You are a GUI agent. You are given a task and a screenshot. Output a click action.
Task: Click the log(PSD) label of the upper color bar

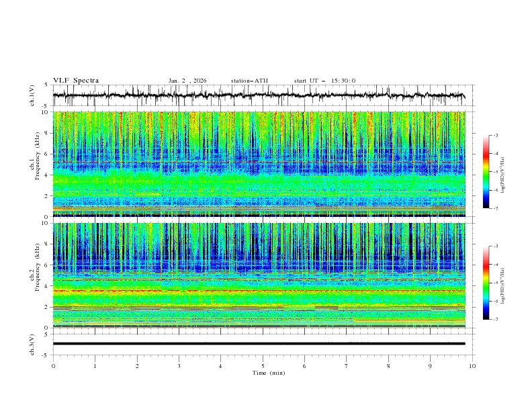(x=504, y=171)
